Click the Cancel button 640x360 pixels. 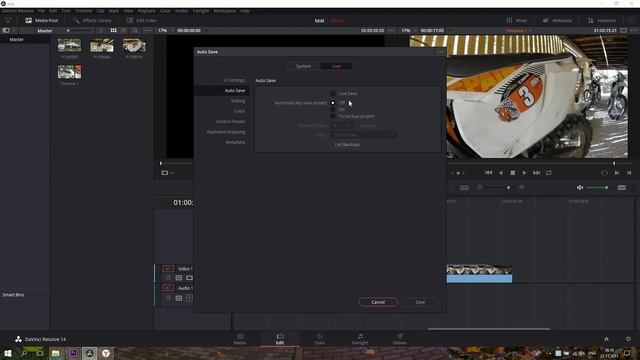coord(378,302)
